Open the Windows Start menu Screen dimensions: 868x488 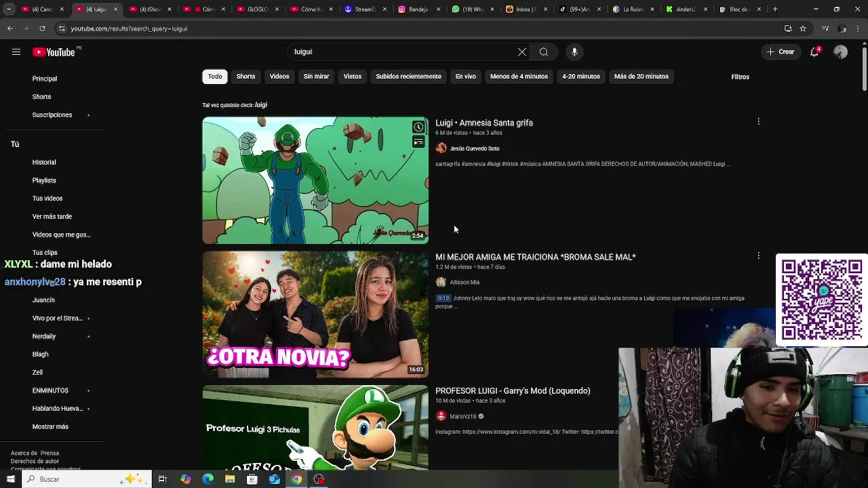click(x=11, y=479)
